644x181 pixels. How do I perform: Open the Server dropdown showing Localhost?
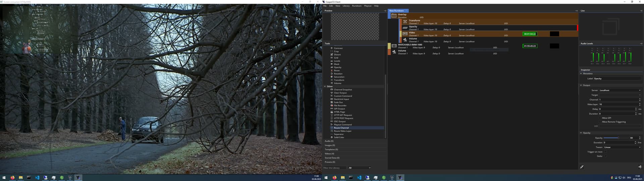(x=620, y=90)
